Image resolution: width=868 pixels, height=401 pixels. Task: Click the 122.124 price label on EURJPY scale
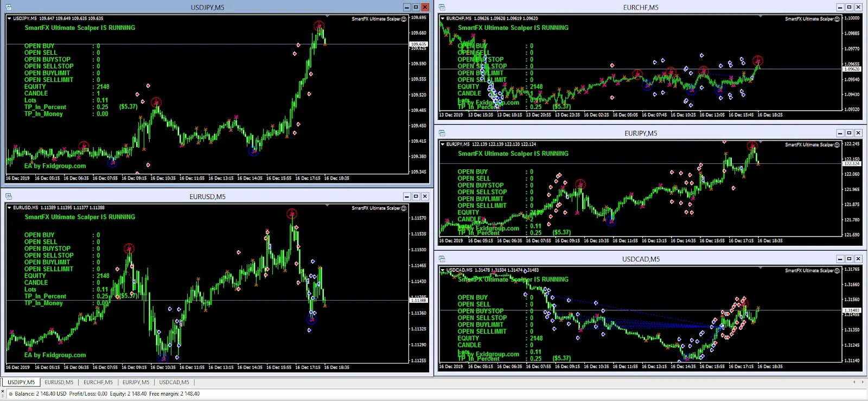[x=852, y=163]
